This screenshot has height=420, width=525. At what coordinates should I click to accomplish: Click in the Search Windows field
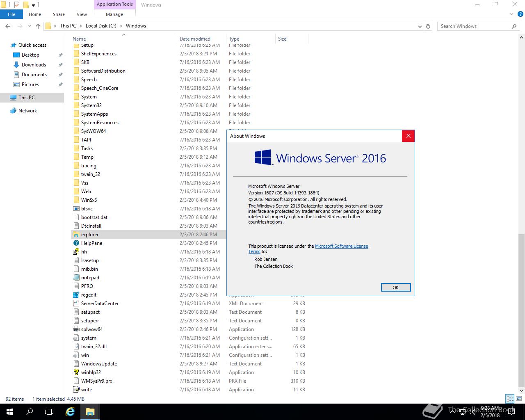coord(475,26)
